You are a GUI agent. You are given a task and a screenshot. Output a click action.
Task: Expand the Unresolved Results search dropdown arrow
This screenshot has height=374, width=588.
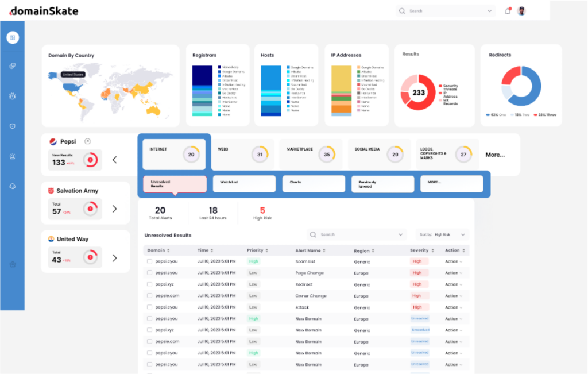pyautogui.click(x=400, y=234)
